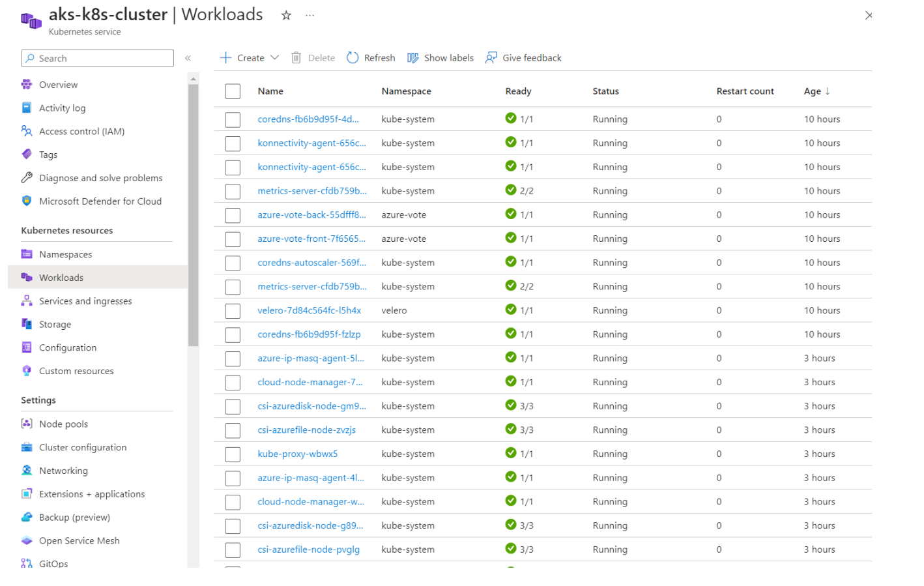Expand the Create dropdown chevron
Screen dimensions: 924x586
(x=275, y=58)
